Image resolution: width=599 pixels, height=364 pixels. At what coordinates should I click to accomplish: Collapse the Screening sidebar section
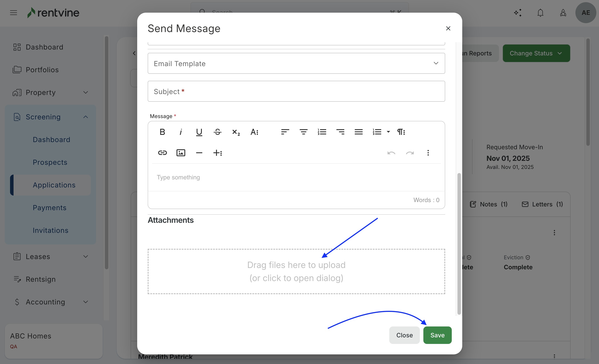pyautogui.click(x=86, y=117)
